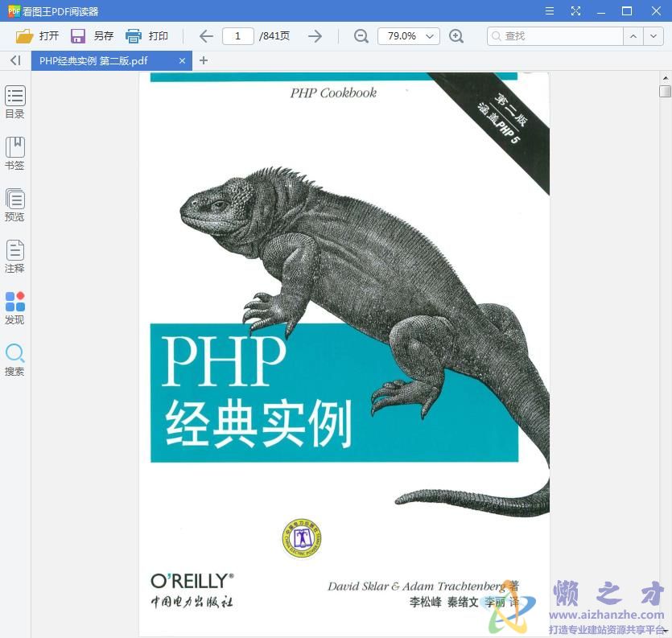Zoom in with the plus magnifier
This screenshot has width=672, height=638.
(456, 36)
